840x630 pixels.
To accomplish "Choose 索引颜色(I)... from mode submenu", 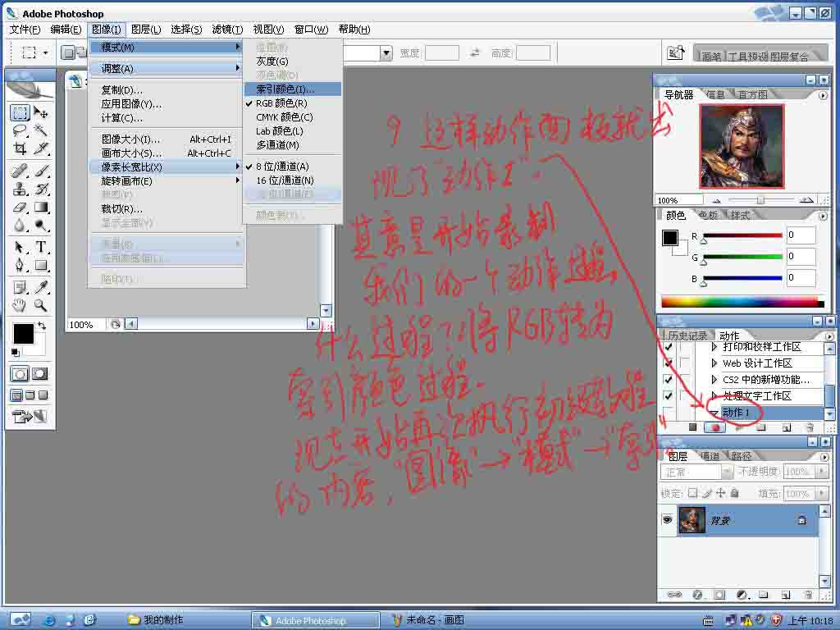I will (285, 89).
